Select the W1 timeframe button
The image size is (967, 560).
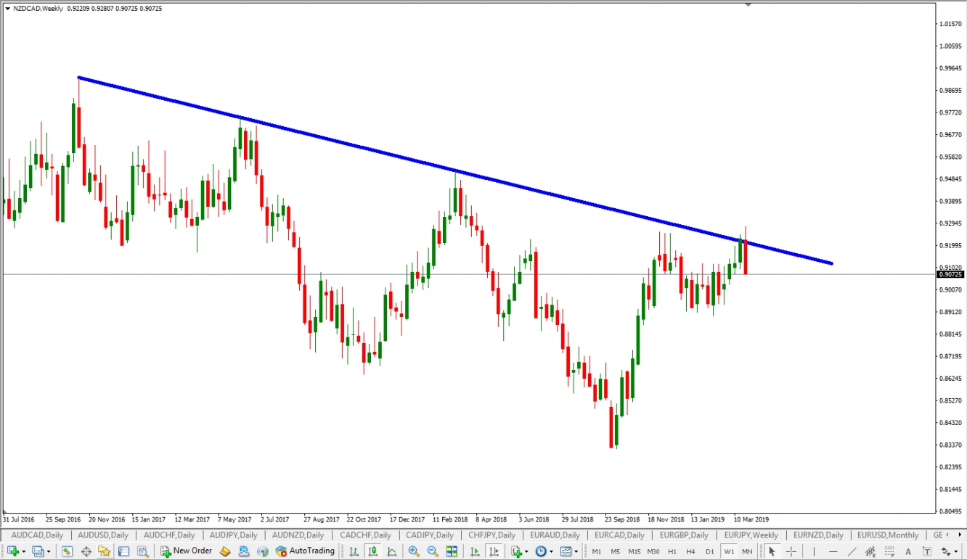(729, 551)
